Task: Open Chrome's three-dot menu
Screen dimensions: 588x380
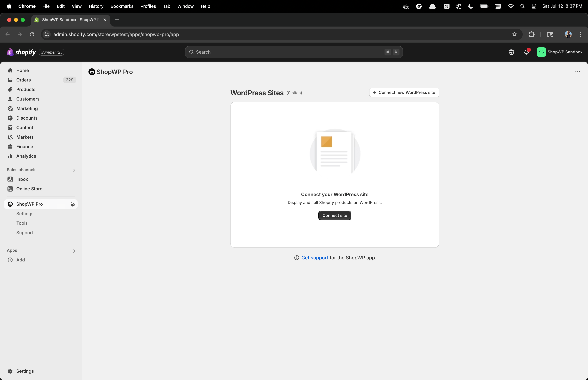Action: (x=580, y=34)
